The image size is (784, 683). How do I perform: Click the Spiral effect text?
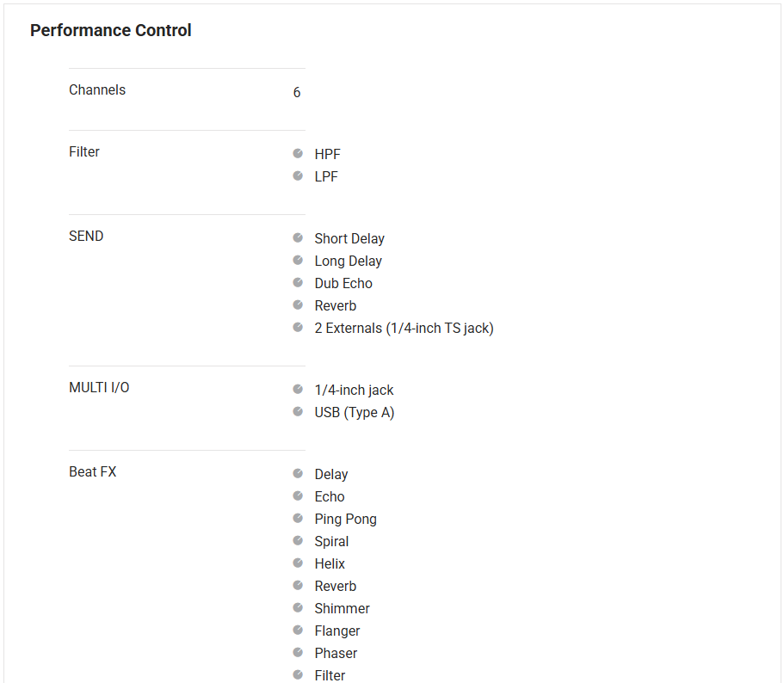[x=331, y=542]
